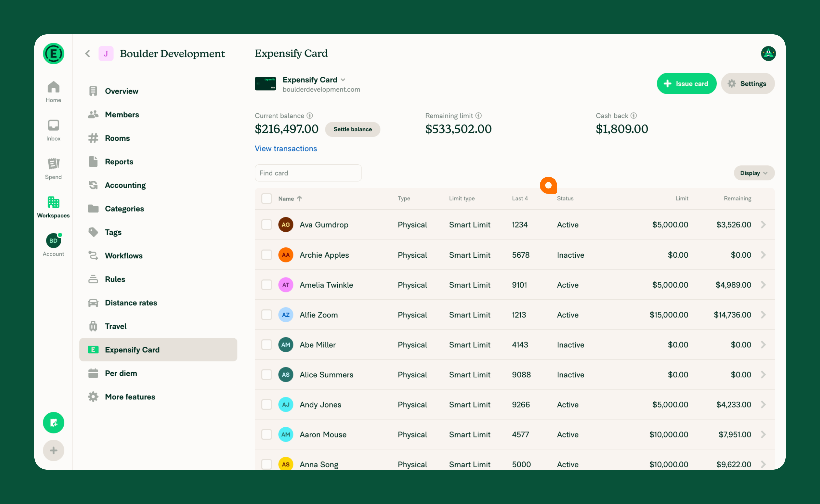Click Ava Gumdrop's AG avatar
Image resolution: width=820 pixels, height=504 pixels.
(285, 225)
